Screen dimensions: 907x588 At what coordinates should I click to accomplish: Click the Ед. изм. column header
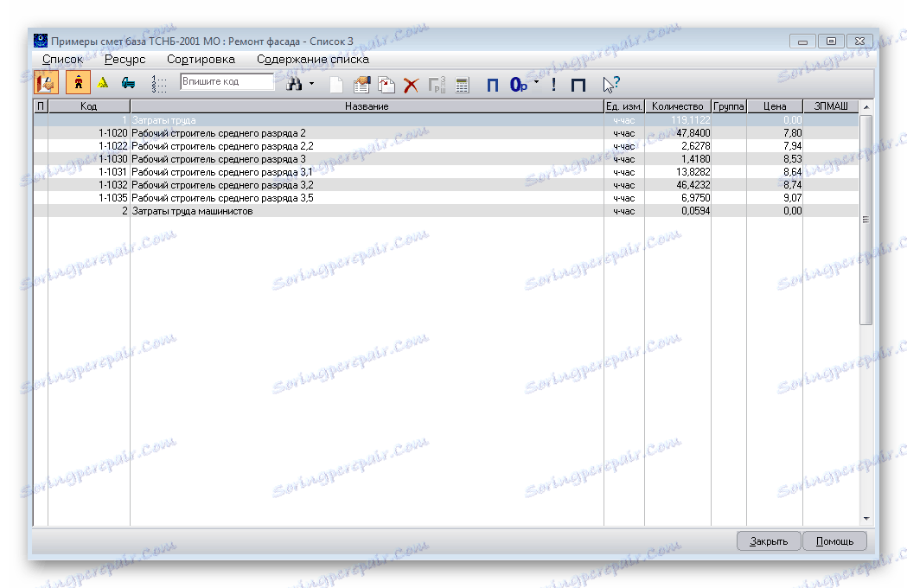tap(624, 106)
